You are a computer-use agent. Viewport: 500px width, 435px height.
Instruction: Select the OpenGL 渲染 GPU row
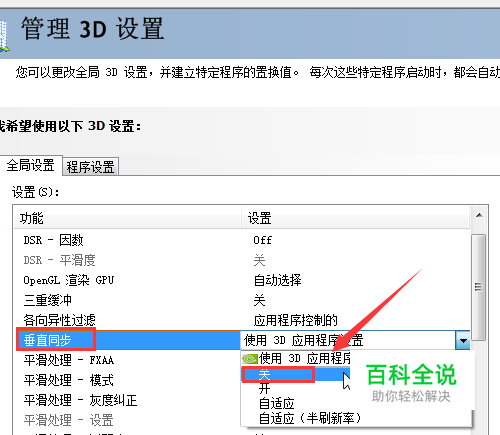[x=242, y=280]
